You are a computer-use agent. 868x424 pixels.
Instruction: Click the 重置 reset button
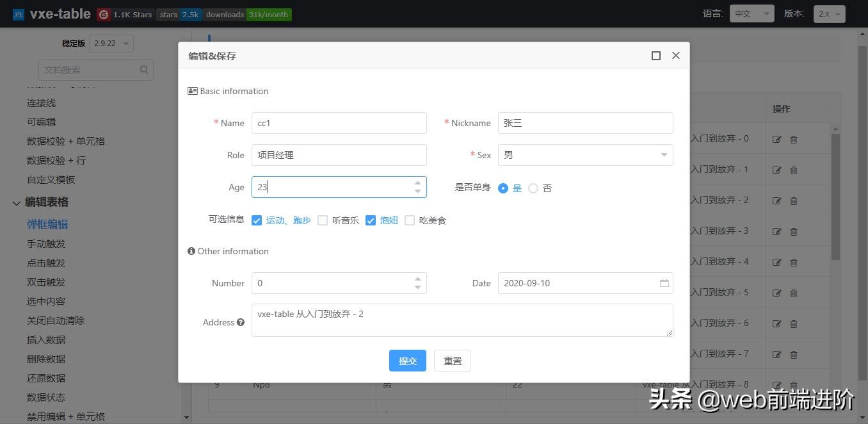click(x=452, y=361)
